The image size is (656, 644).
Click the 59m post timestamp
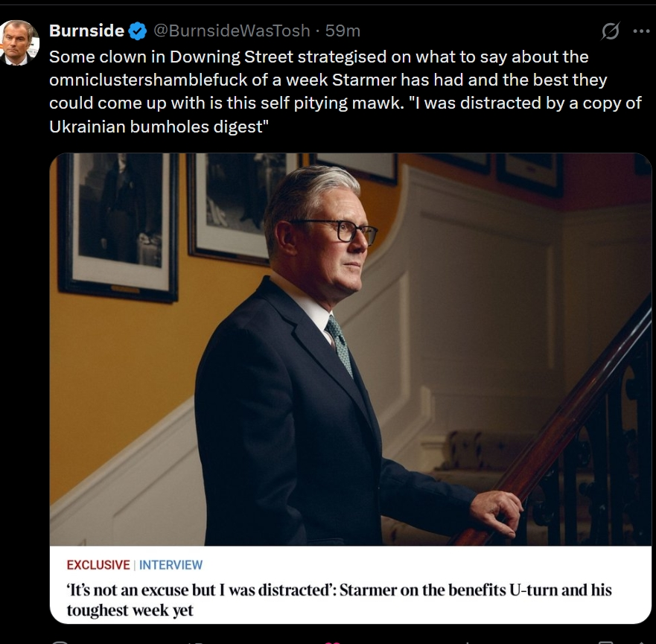click(x=343, y=31)
